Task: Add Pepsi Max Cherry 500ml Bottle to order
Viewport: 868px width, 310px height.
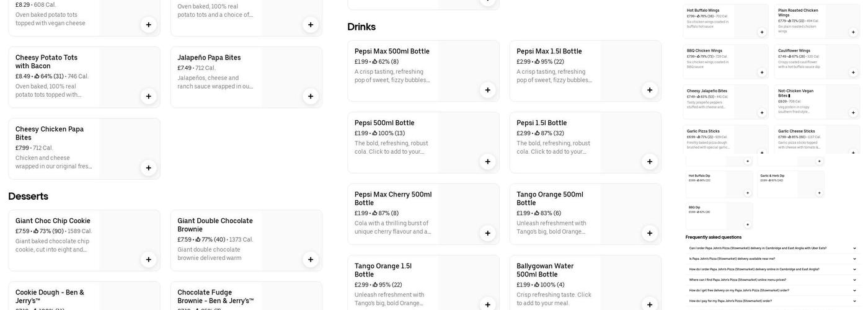Action: coord(487,233)
